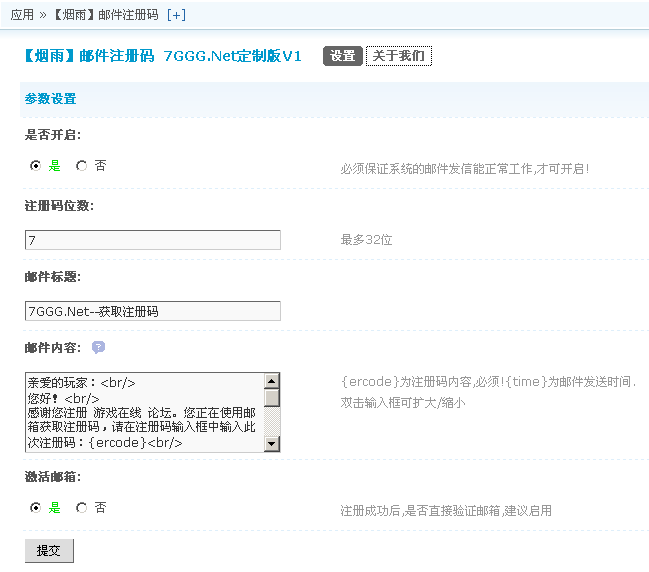
Task: Click the {ercode} description hint text
Action: (x=488, y=382)
